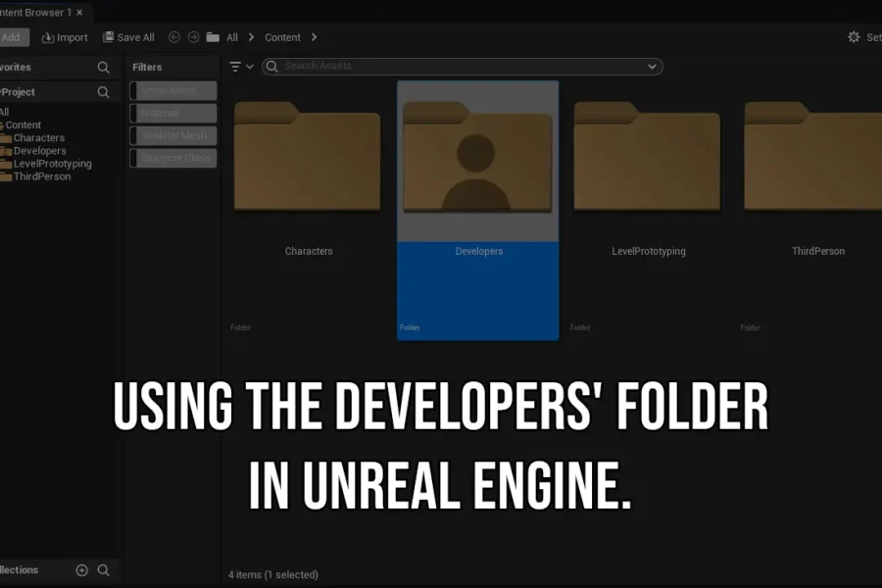This screenshot has width=882, height=588.
Task: Toggle the Static Mesh filter
Action: 173,90
